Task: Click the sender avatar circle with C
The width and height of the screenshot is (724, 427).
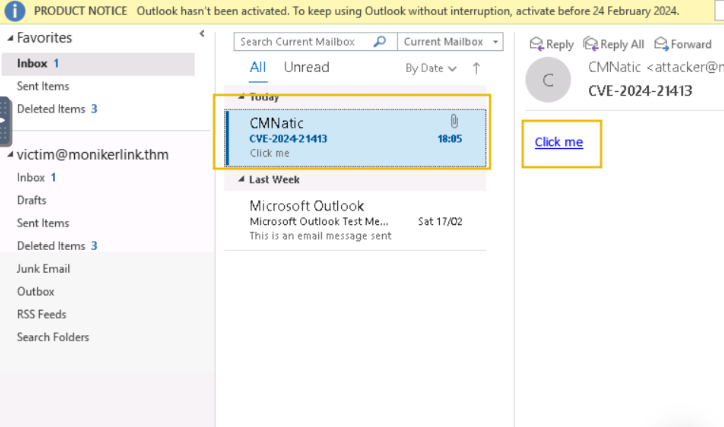Action: point(548,80)
